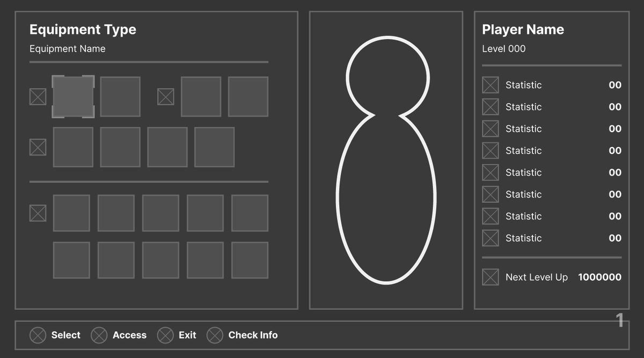644x358 pixels.
Task: Click the category icon of the four-slot row
Action: click(x=38, y=147)
